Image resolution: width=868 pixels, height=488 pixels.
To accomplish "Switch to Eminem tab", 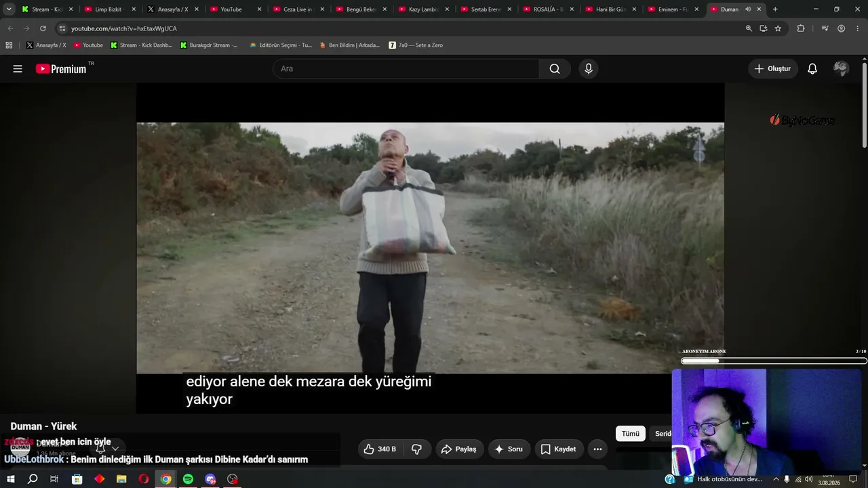I will (x=673, y=9).
